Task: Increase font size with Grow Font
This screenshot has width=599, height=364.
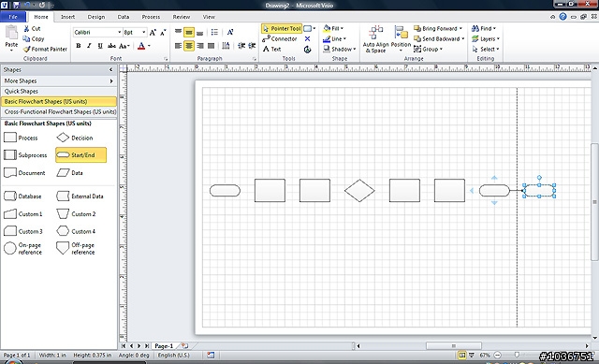Action: [153, 33]
